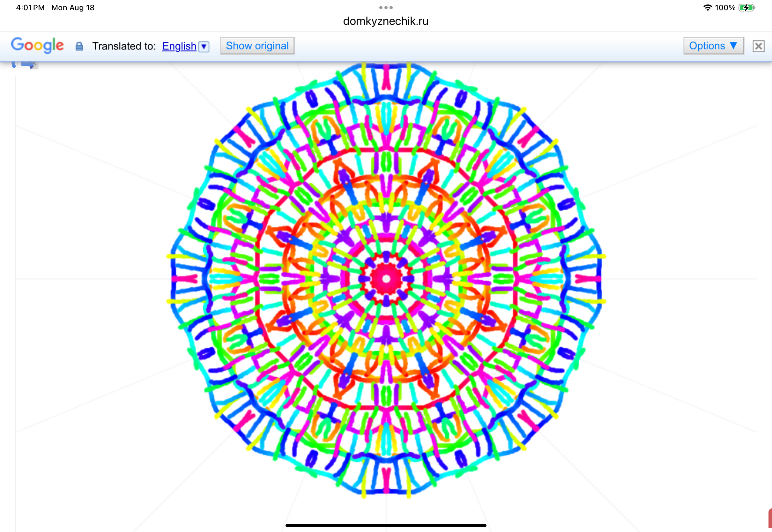Tap the battery charging icon
Screen dimensions: 772x532
click(x=746, y=7)
